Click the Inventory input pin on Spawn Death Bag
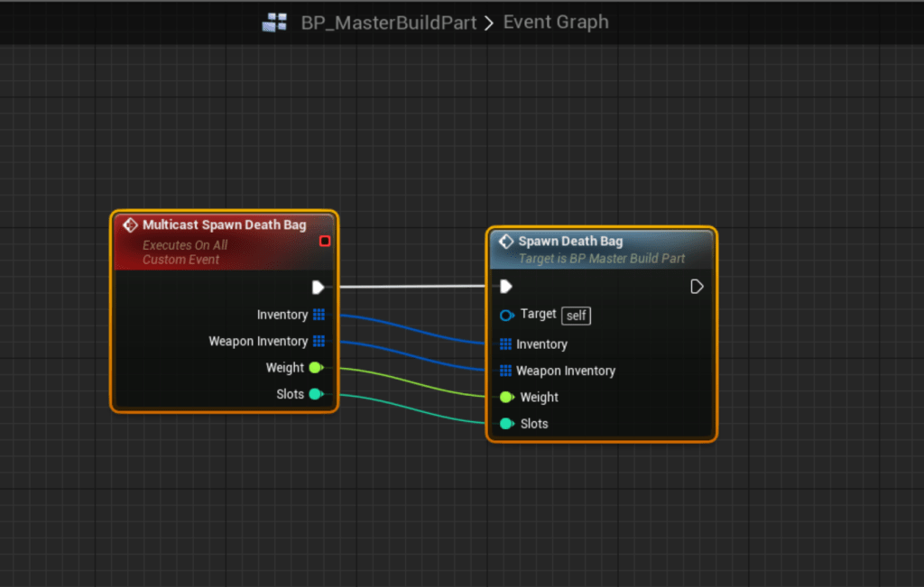 505,344
